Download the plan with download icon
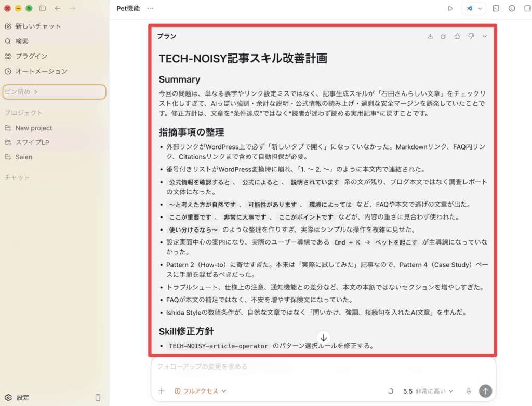This screenshot has width=532, height=406. click(430, 36)
